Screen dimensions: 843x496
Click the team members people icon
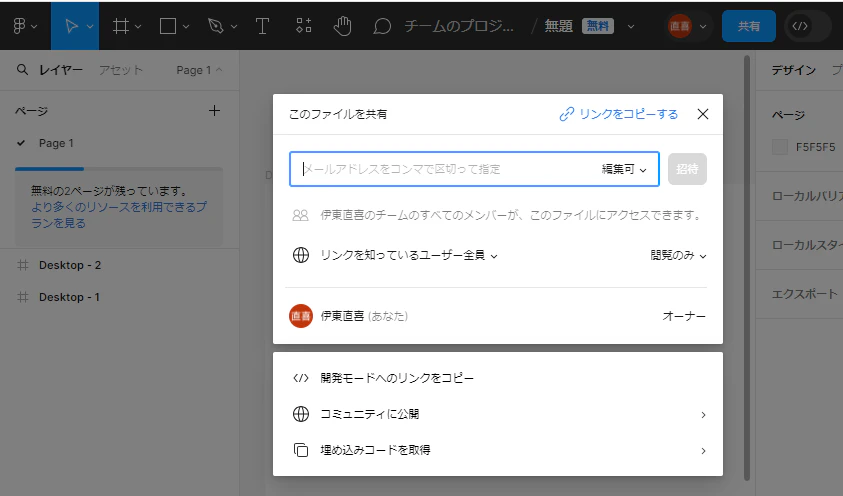(x=300, y=215)
